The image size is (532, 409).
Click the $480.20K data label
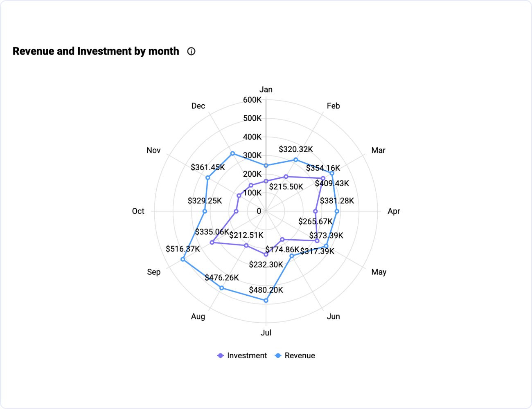coord(266,290)
